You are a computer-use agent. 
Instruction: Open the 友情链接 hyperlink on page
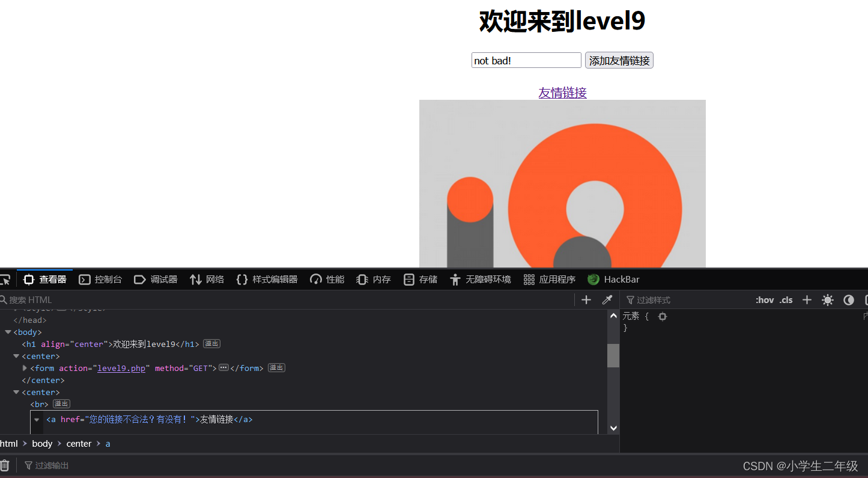point(562,93)
